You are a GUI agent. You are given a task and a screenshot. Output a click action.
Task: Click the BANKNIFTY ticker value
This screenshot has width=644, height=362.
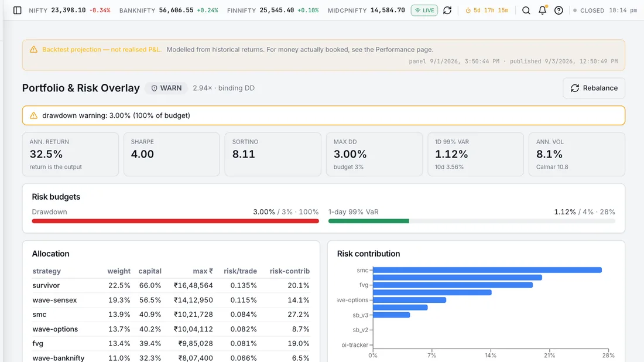176,11
